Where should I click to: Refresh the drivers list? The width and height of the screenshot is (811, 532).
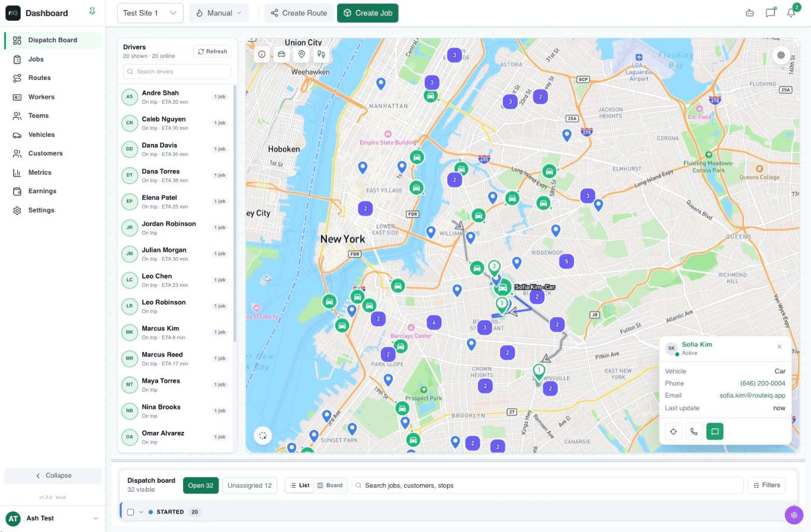(x=212, y=52)
